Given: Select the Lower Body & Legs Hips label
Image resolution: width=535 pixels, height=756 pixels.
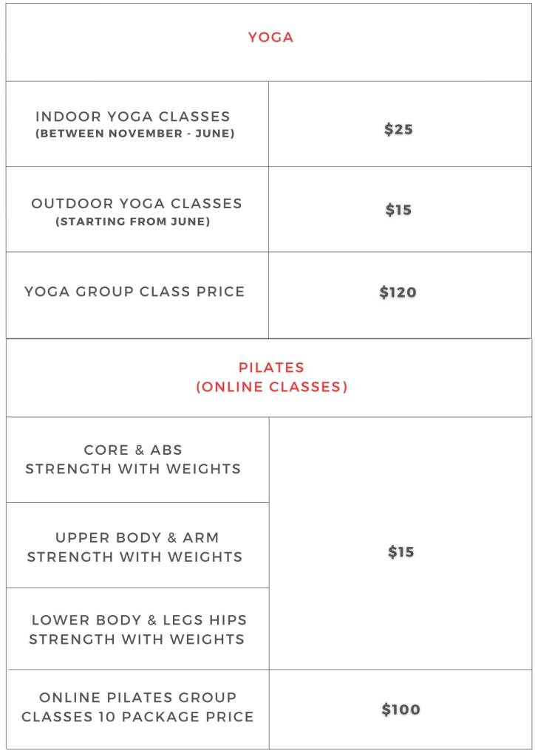Looking at the screenshot, I should (x=139, y=620).
